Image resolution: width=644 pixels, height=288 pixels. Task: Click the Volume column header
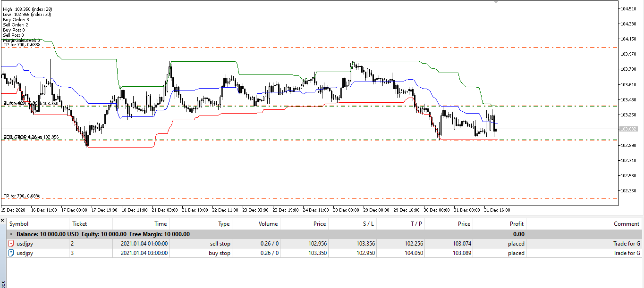click(268, 224)
